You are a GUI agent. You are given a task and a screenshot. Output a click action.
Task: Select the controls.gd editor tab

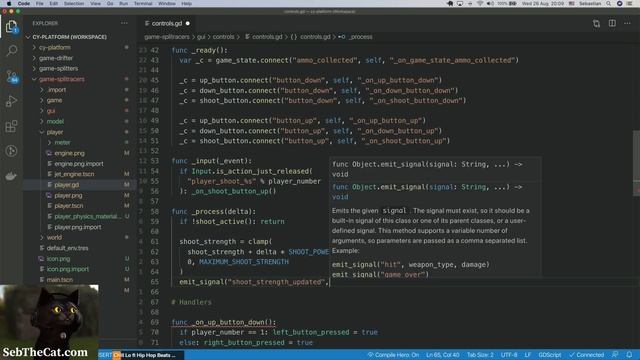[x=167, y=23]
